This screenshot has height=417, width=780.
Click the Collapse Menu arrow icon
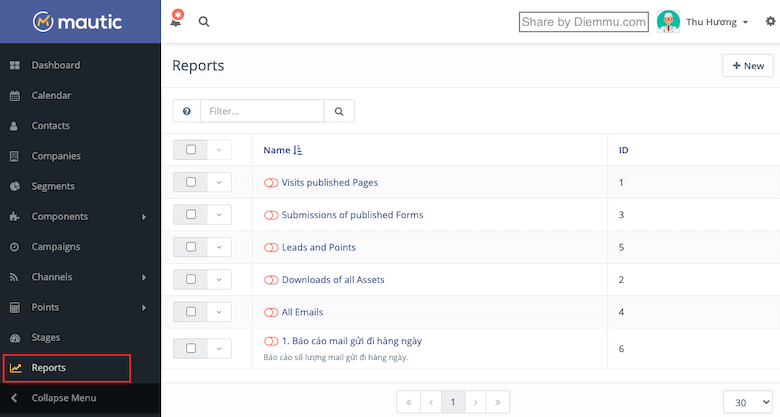coord(14,398)
